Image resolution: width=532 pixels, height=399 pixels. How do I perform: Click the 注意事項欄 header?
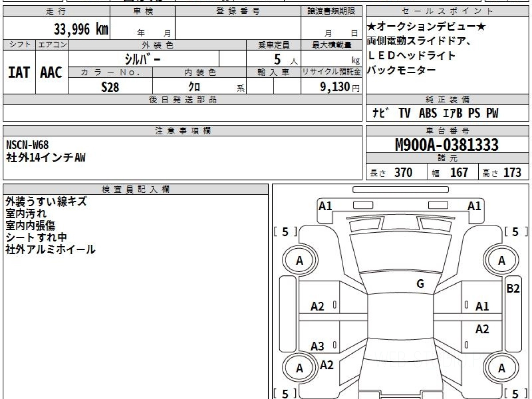183,130
